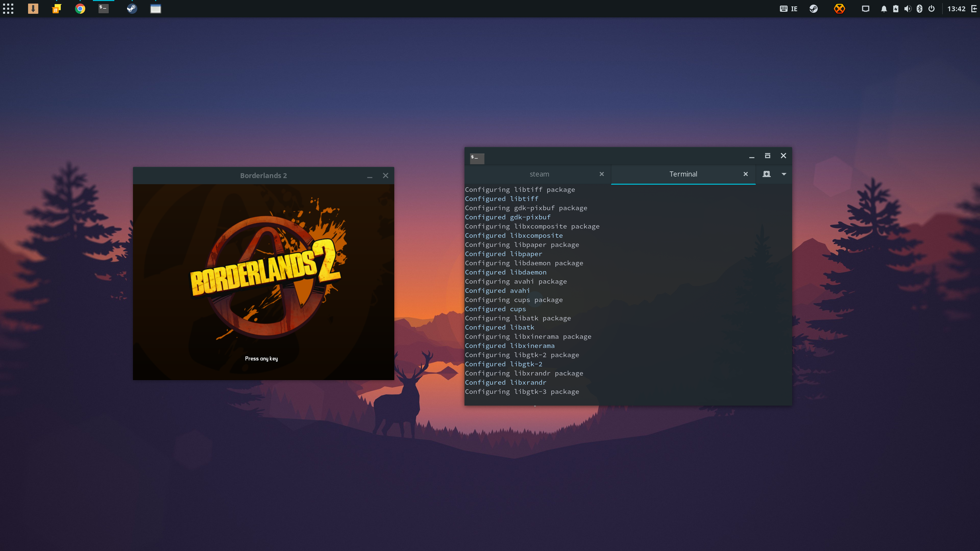The height and width of the screenshot is (551, 980).
Task: Minimize the terminal window
Action: click(x=752, y=156)
